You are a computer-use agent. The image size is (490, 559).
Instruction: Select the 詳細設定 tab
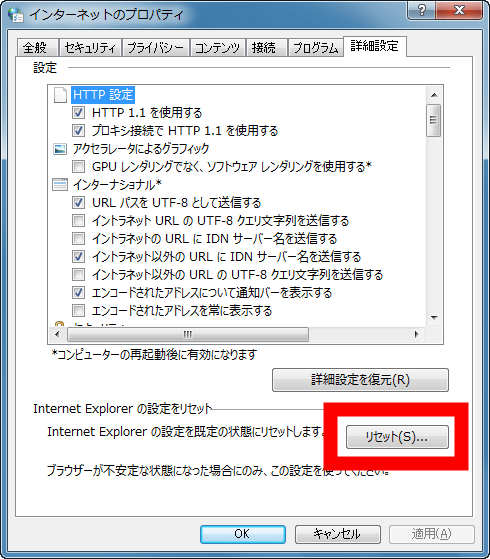coord(374,46)
